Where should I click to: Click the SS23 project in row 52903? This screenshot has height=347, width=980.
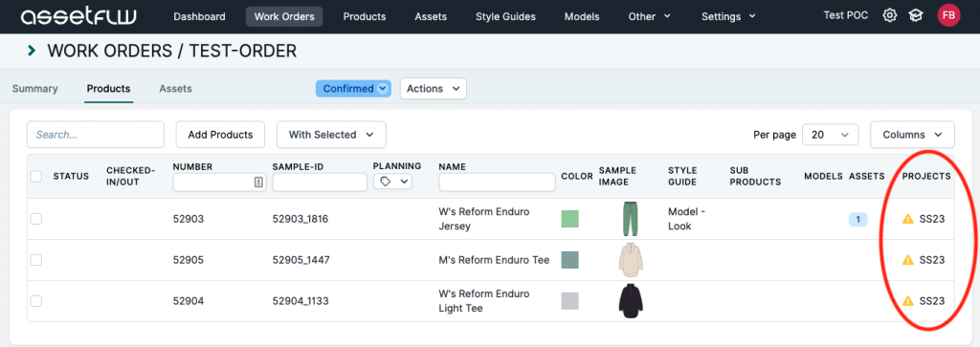(x=932, y=219)
